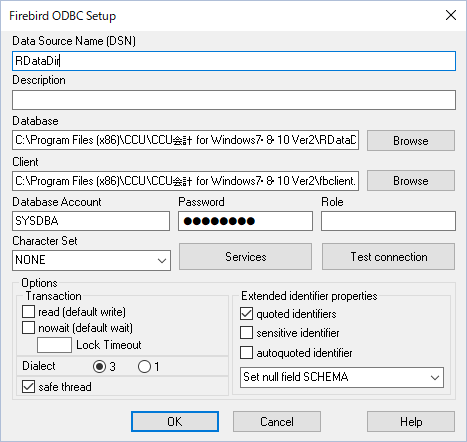The height and width of the screenshot is (442, 467).
Task: Select Dialect 1 radio button
Action: click(144, 367)
